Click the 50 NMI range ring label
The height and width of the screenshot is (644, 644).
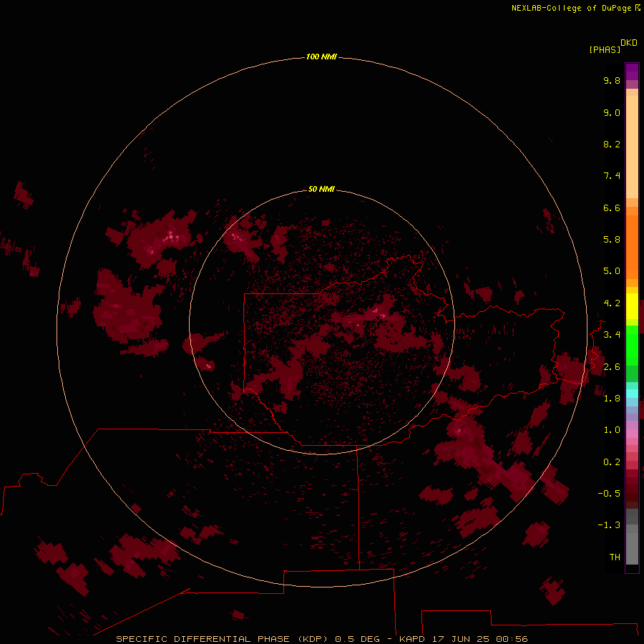tap(321, 189)
